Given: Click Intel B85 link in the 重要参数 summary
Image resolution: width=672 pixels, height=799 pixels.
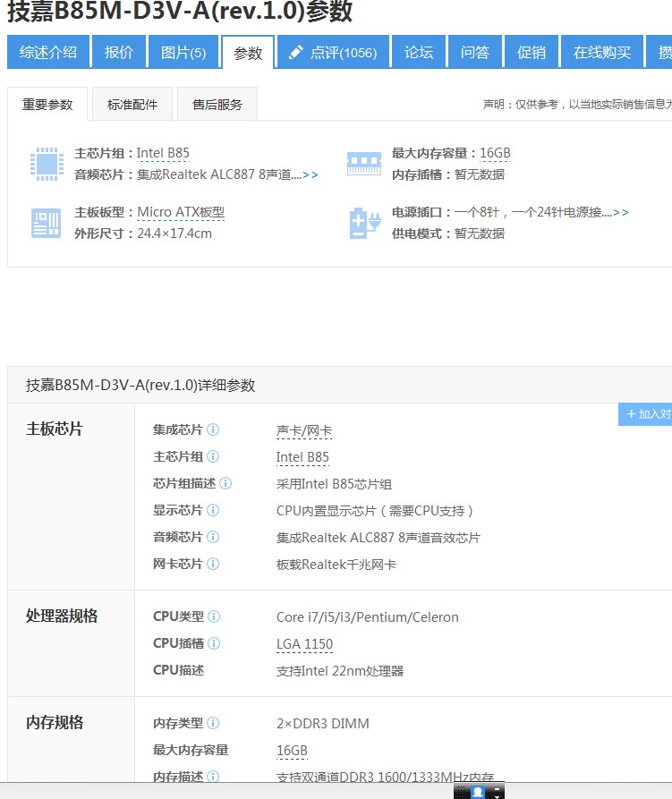Looking at the screenshot, I should click(x=163, y=153).
